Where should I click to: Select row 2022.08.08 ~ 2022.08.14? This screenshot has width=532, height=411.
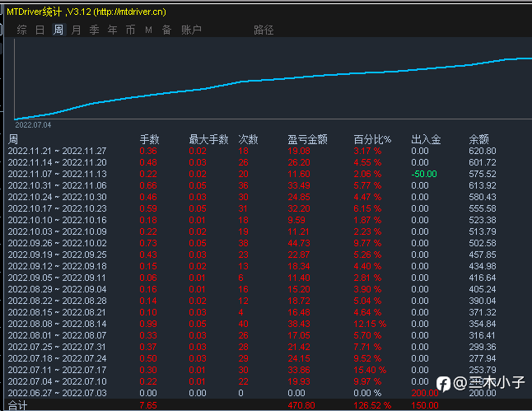coord(252,324)
